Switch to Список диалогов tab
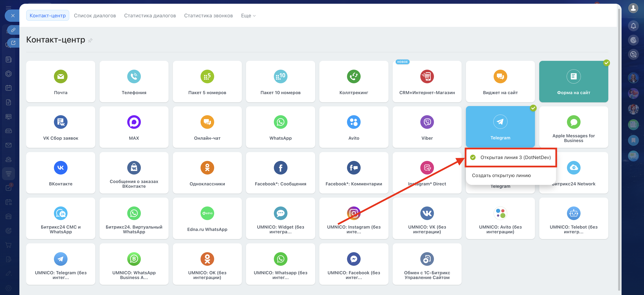 95,16
